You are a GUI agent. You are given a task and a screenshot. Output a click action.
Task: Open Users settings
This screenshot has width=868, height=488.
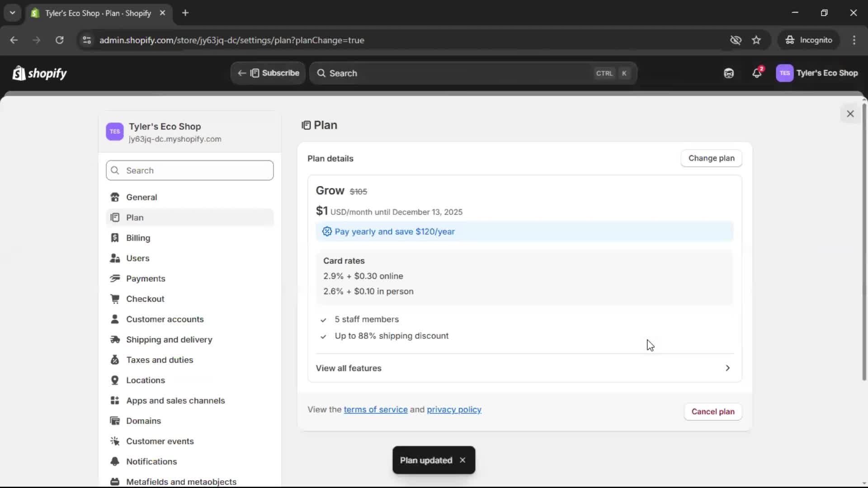tap(190, 258)
